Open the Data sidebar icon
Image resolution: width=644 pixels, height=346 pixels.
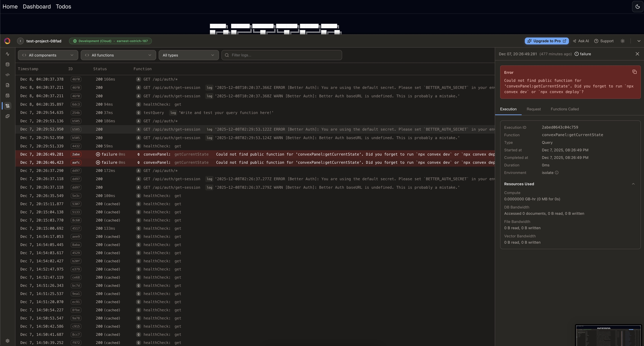click(x=8, y=65)
